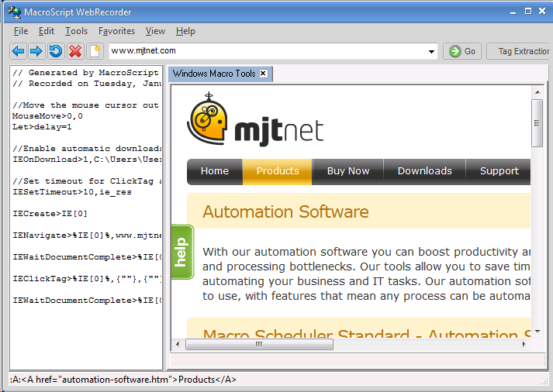The width and height of the screenshot is (553, 392).
Task: Click the mjtnet logo image
Action: click(255, 119)
